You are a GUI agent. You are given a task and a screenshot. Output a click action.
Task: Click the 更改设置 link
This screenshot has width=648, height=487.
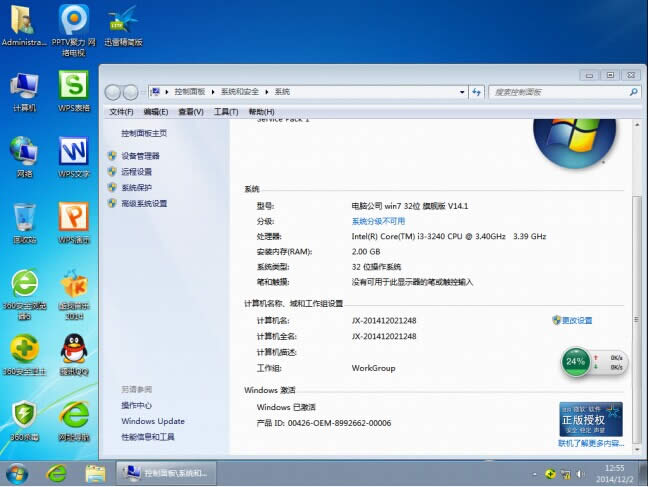(x=577, y=320)
